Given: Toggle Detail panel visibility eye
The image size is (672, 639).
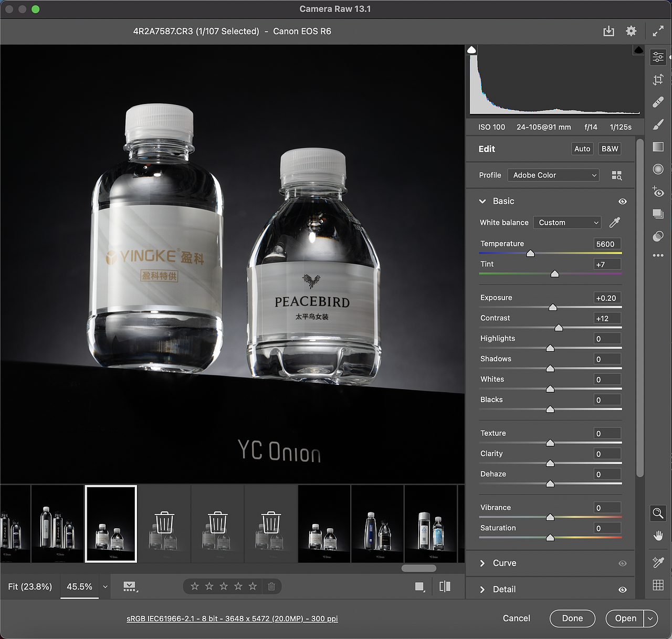Looking at the screenshot, I should (x=623, y=590).
